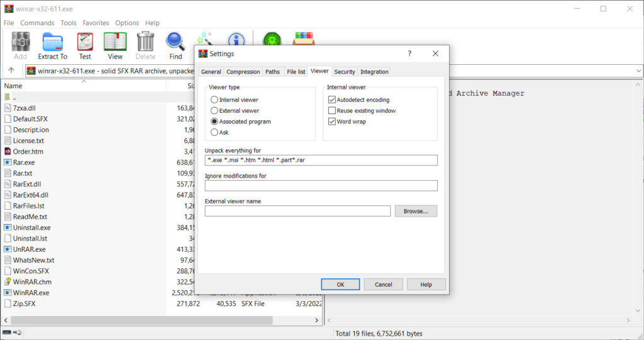Open the Help menu
644x340 pixels.
pyautogui.click(x=152, y=23)
